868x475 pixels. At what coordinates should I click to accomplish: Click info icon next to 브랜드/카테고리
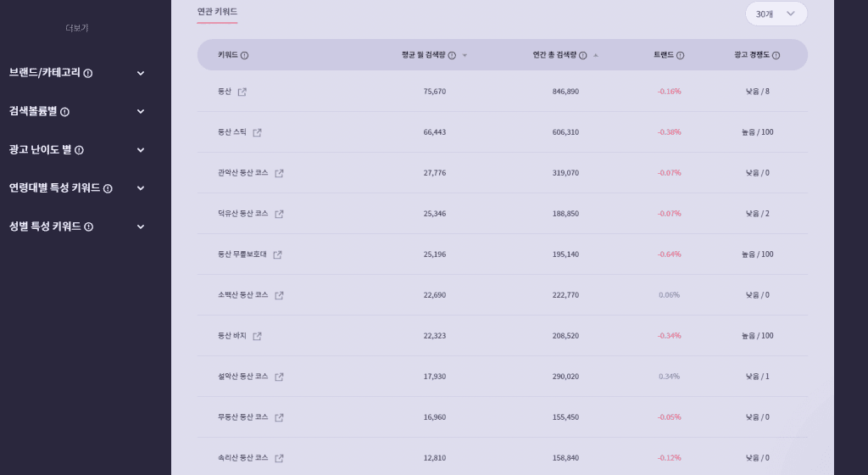pos(88,73)
